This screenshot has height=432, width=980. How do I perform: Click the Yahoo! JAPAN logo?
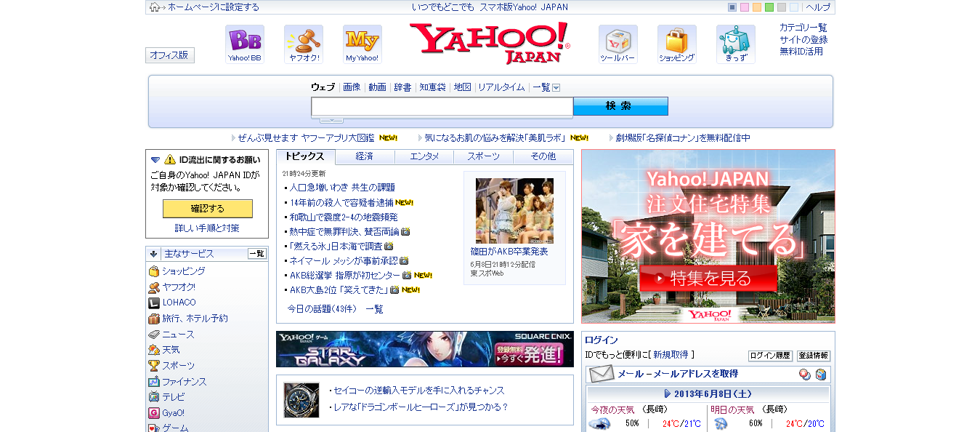click(x=490, y=43)
